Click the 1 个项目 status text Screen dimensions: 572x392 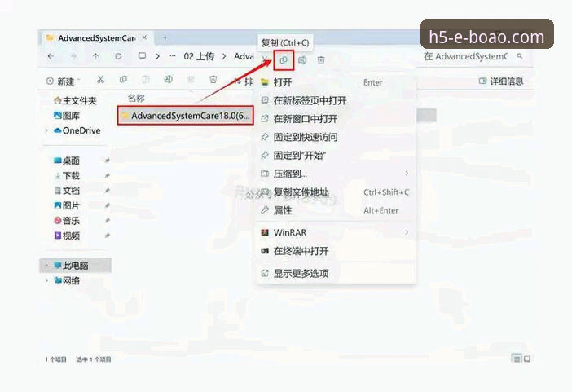55,359
